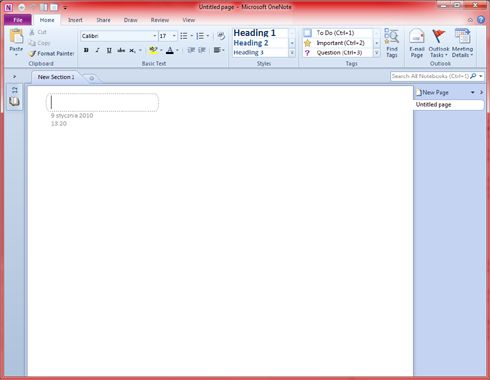
Task: Switch to the Insert ribbon tab
Action: coord(75,20)
